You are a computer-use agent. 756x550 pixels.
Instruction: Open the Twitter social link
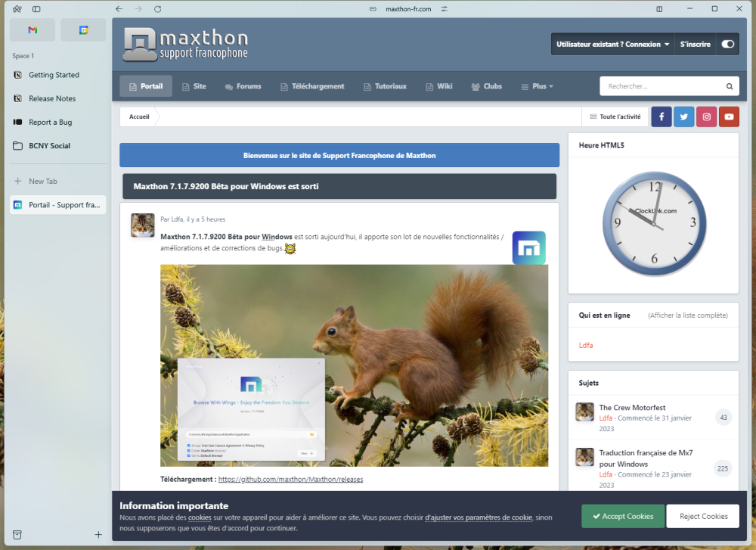[684, 117]
